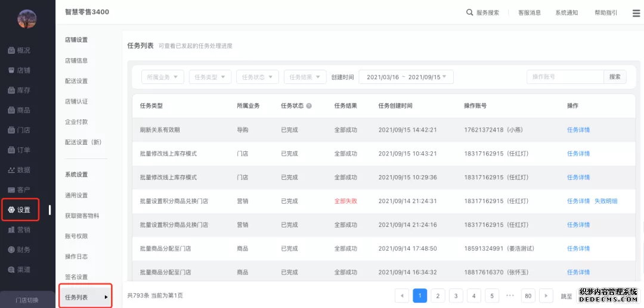644x308 pixels.
Task: Open 店铺认证 in settings menu
Action: [76, 101]
